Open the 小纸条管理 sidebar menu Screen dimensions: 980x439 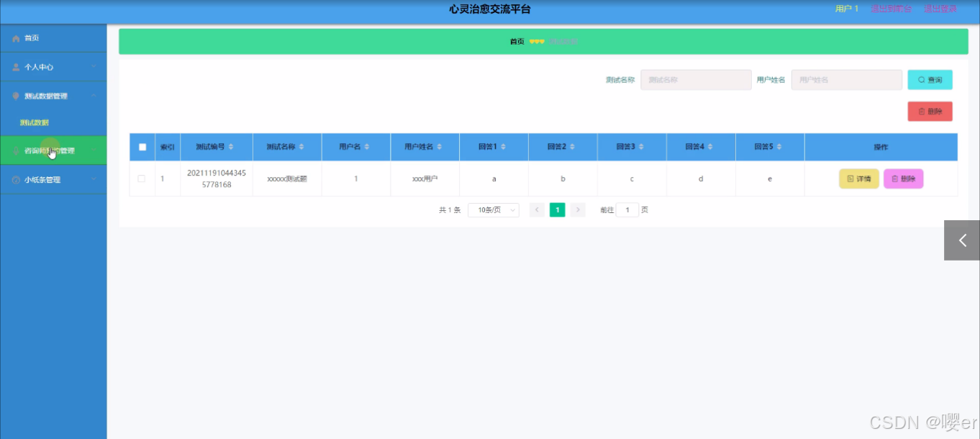pyautogui.click(x=53, y=180)
